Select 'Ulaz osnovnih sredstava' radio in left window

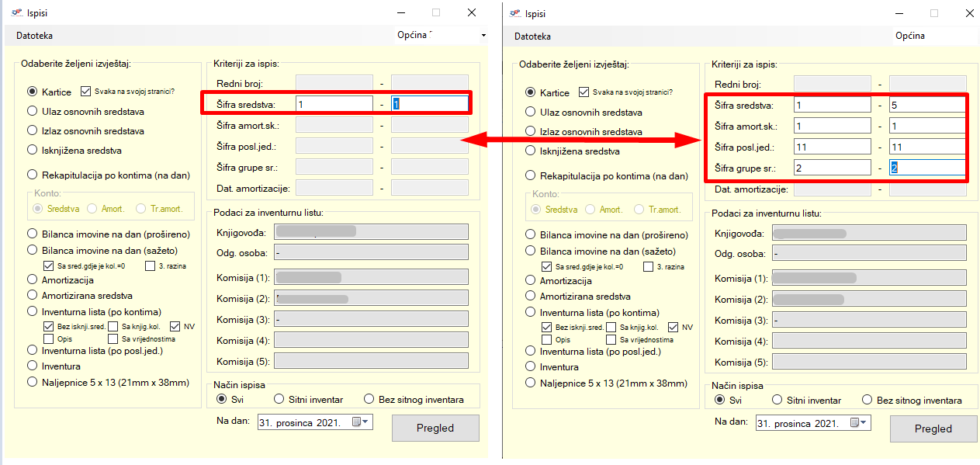click(x=33, y=112)
